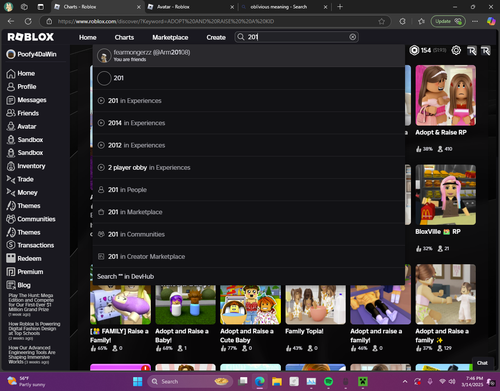The image size is (500, 391).
Task: Open new browser tab
Action: pyautogui.click(x=340, y=7)
